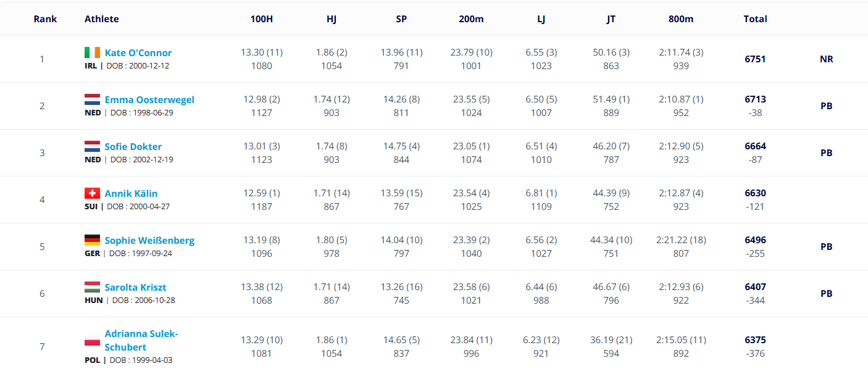Click the Netherlands flag next to Sofie Dokter

(92, 146)
